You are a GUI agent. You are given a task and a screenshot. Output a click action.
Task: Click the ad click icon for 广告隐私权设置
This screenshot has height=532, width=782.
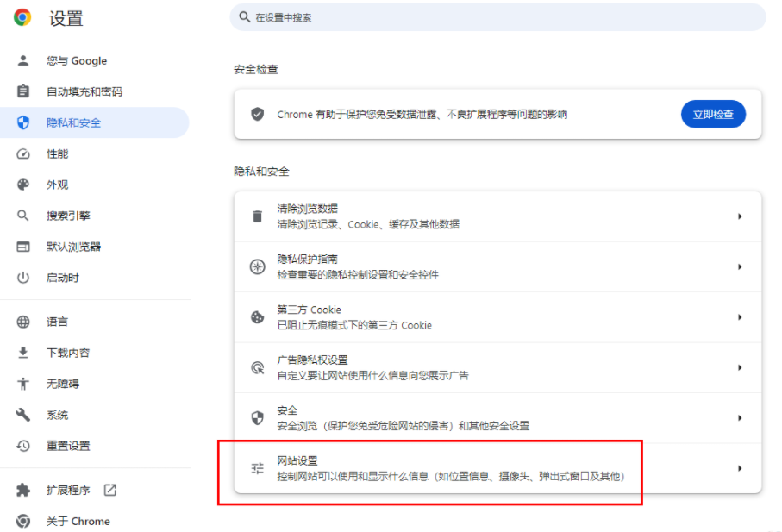tap(257, 368)
